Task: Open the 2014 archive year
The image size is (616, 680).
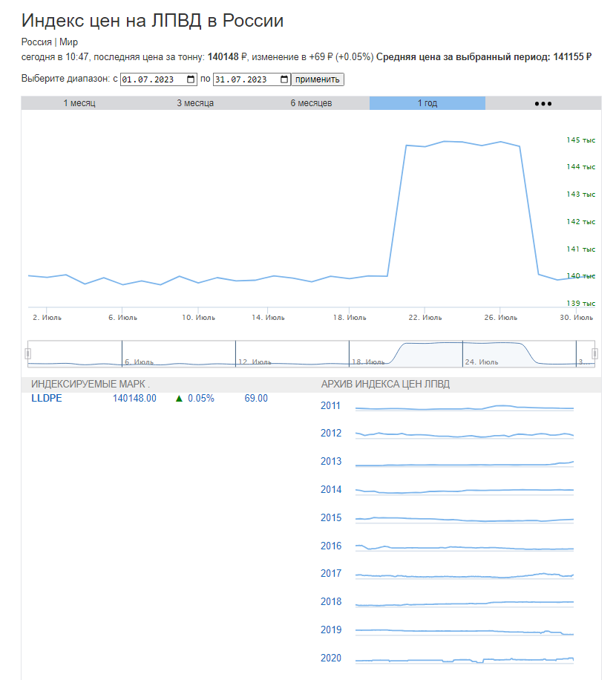Action: (331, 489)
